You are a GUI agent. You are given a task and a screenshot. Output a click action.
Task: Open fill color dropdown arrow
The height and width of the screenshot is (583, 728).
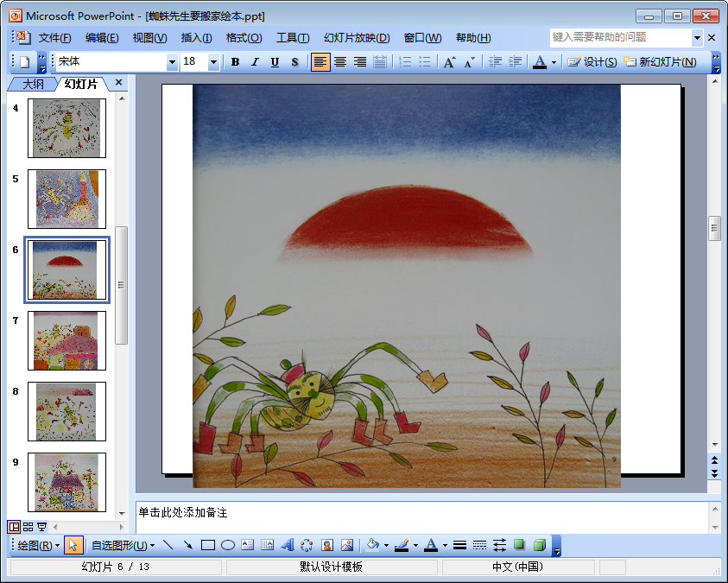(386, 545)
